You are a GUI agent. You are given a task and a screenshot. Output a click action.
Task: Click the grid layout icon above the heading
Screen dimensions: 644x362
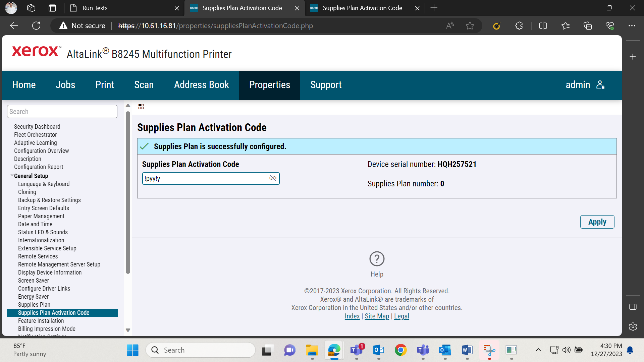[x=141, y=107]
